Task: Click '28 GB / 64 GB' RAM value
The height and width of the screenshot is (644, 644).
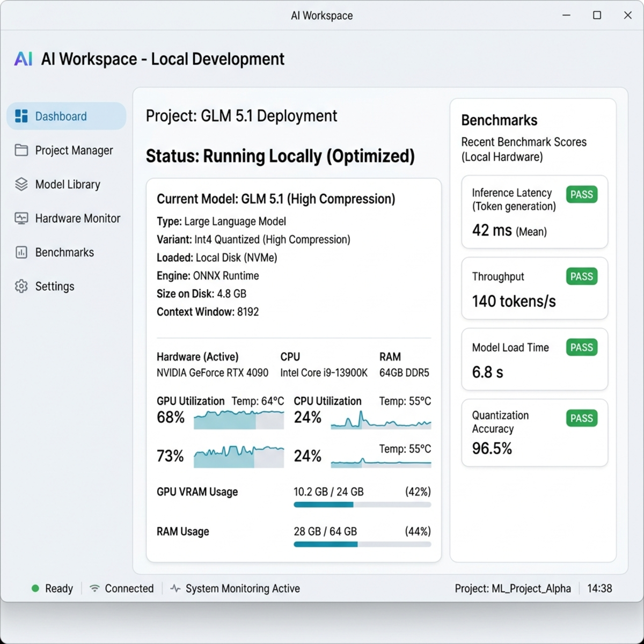Action: (325, 531)
